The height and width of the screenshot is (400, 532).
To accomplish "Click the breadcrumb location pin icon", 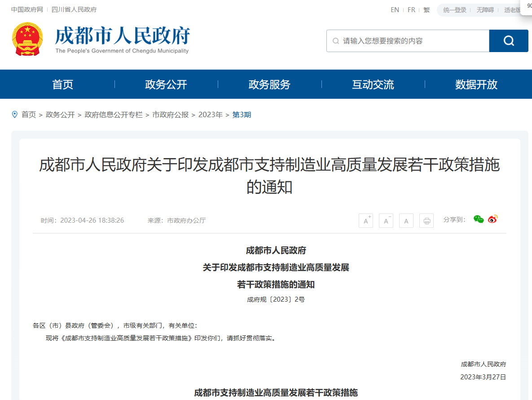I will (x=15, y=114).
